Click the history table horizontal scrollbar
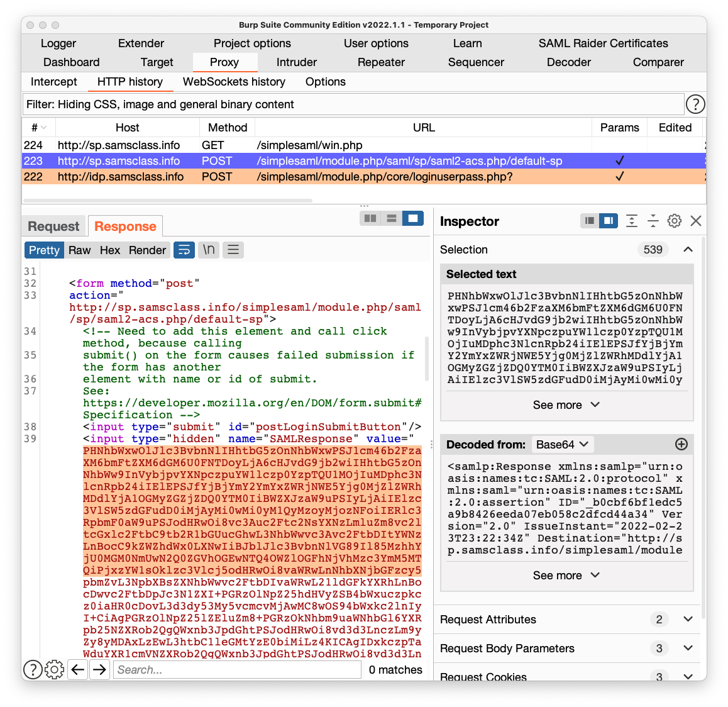728x707 pixels. [x=168, y=201]
